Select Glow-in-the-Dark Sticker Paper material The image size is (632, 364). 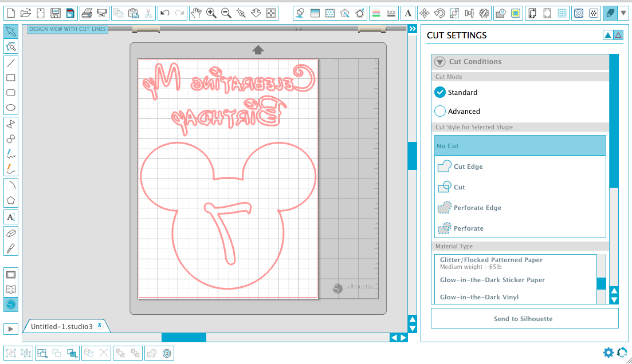click(516, 280)
